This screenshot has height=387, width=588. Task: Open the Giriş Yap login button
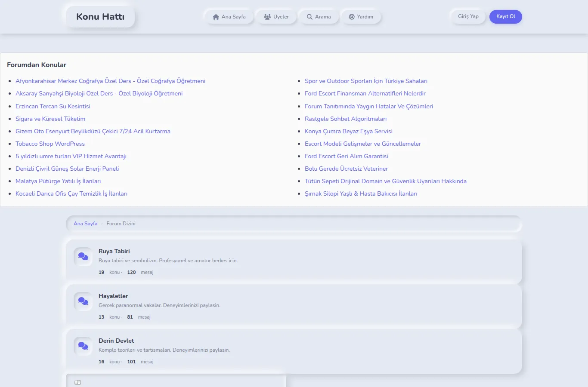pyautogui.click(x=468, y=16)
